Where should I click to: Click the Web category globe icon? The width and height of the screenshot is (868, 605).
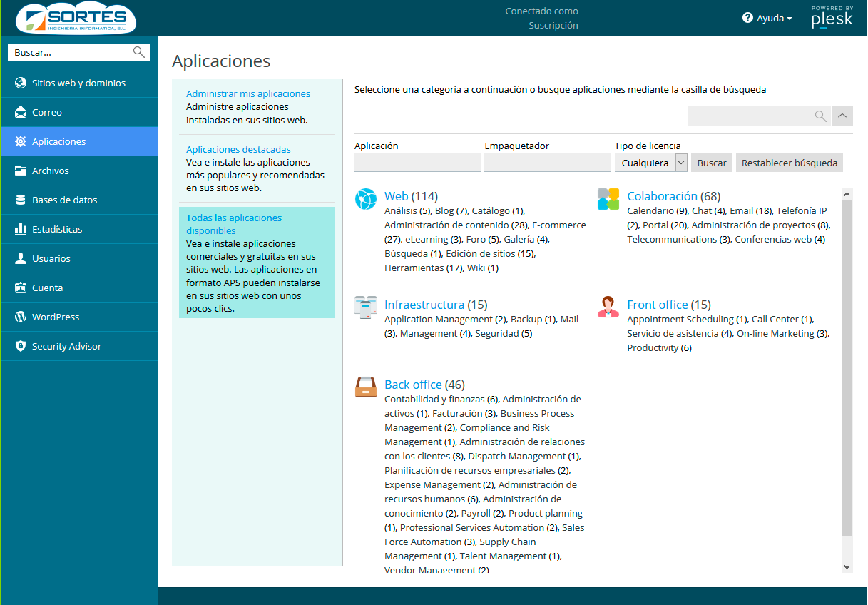tap(366, 199)
